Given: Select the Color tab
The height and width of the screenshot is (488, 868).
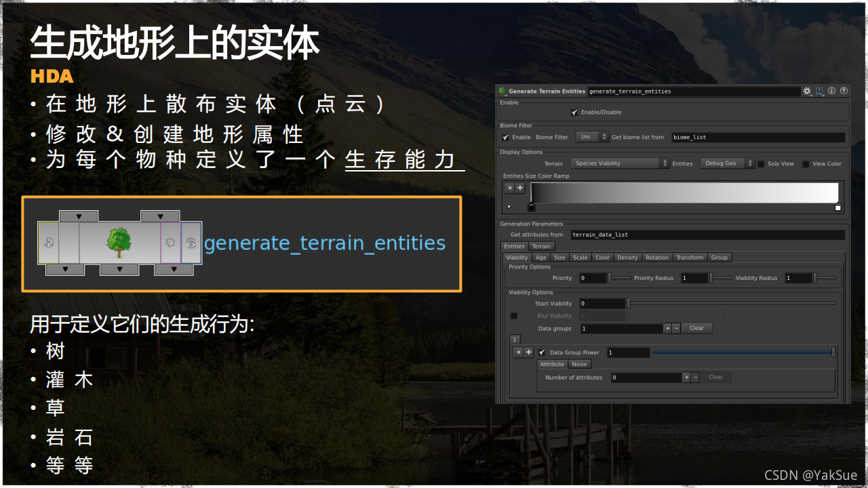Looking at the screenshot, I should click(602, 258).
